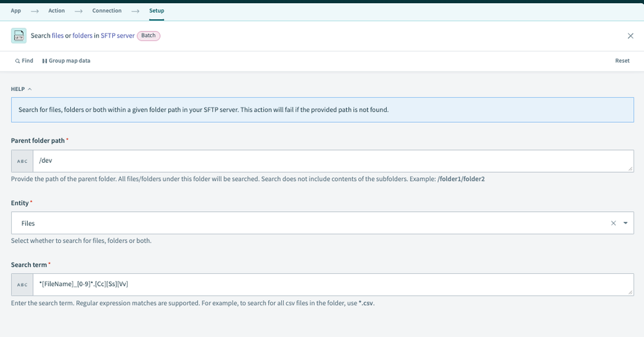
Task: Click Group map data in the toolbar
Action: [x=66, y=61]
